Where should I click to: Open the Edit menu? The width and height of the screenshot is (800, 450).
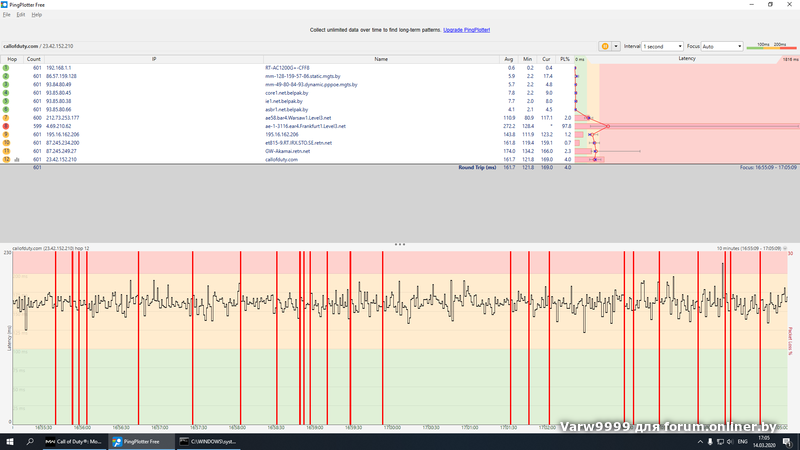(x=21, y=15)
